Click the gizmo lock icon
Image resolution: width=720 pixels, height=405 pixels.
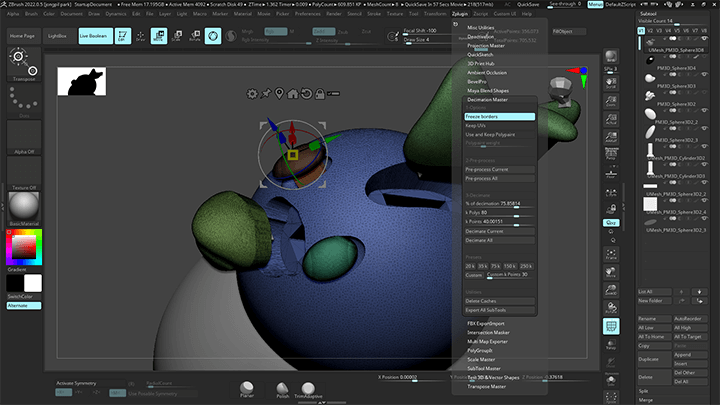(x=320, y=94)
